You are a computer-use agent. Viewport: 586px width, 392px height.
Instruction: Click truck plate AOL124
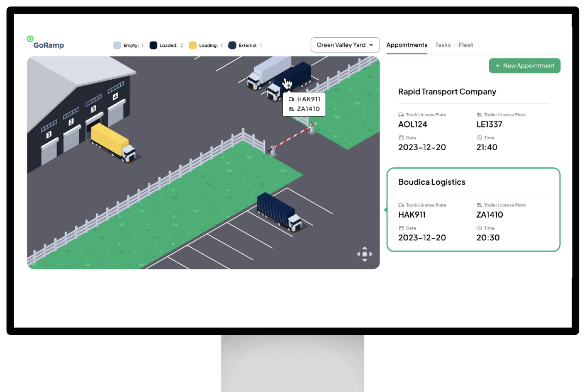point(413,125)
